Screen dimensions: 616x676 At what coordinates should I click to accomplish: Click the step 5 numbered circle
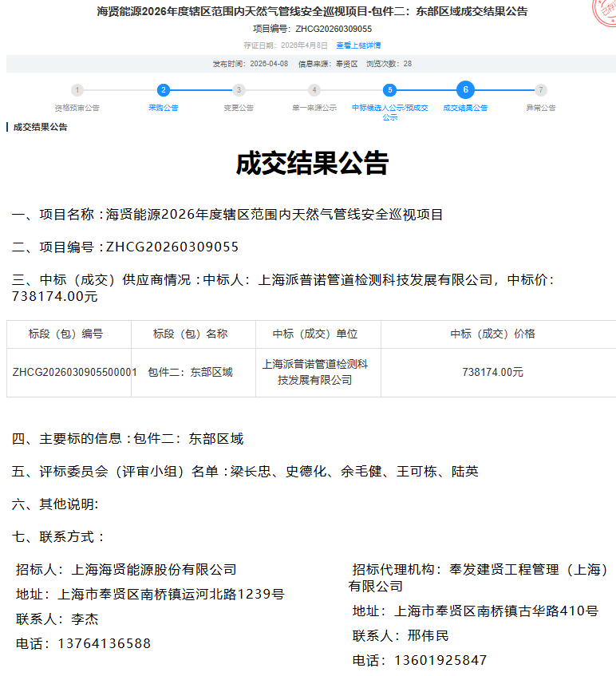click(x=389, y=90)
